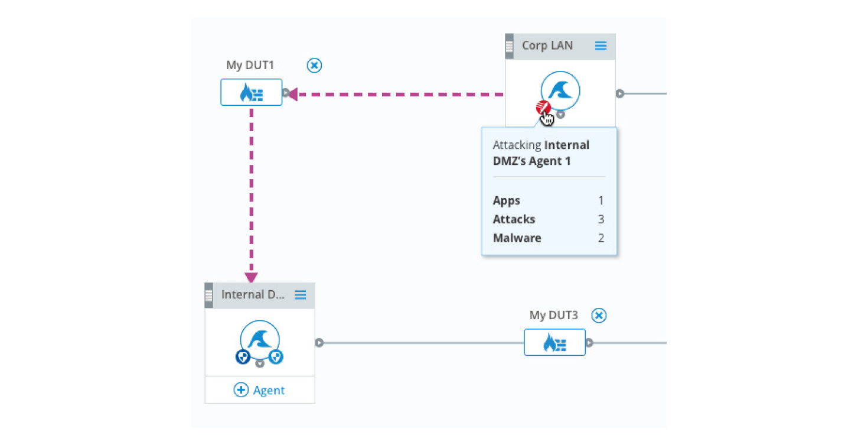Viewport: 868px width, 435px height.
Task: Remove My DUT1 using its X icon
Action: click(x=315, y=65)
